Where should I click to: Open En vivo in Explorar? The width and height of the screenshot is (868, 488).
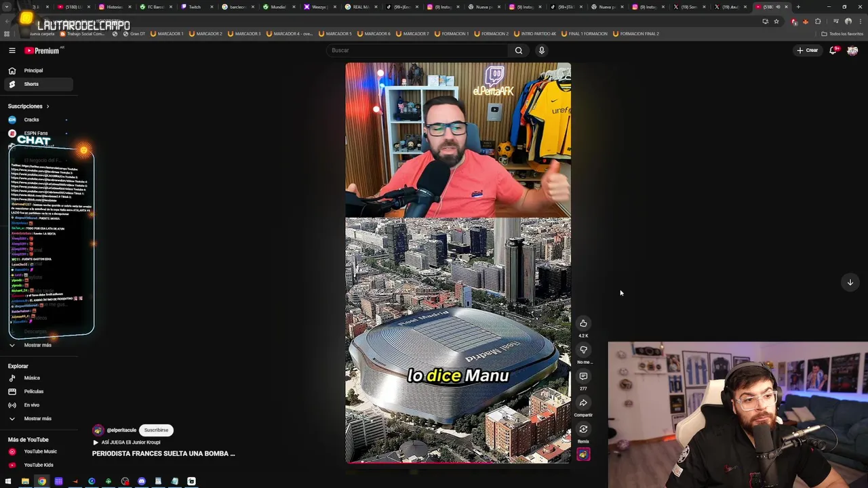(32, 405)
